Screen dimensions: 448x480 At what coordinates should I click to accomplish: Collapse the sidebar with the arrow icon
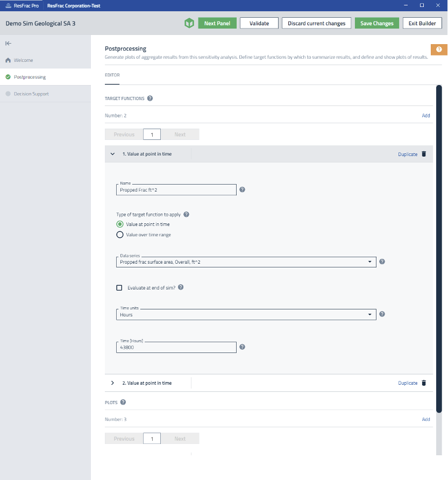coord(9,43)
